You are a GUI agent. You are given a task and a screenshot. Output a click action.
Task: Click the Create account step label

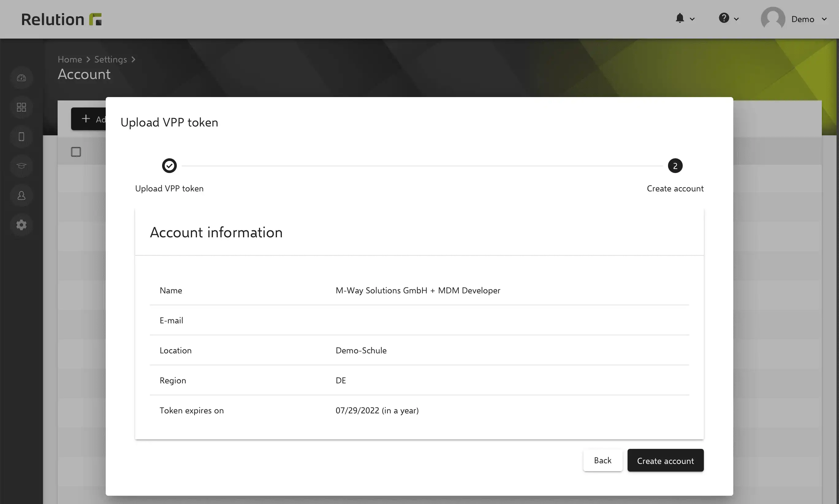click(675, 189)
